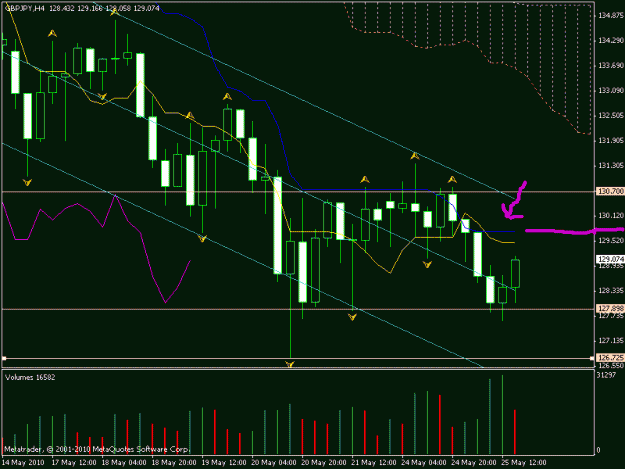Select the 127.898 horizontal line price tag
625x469 pixels.
pyautogui.click(x=610, y=309)
